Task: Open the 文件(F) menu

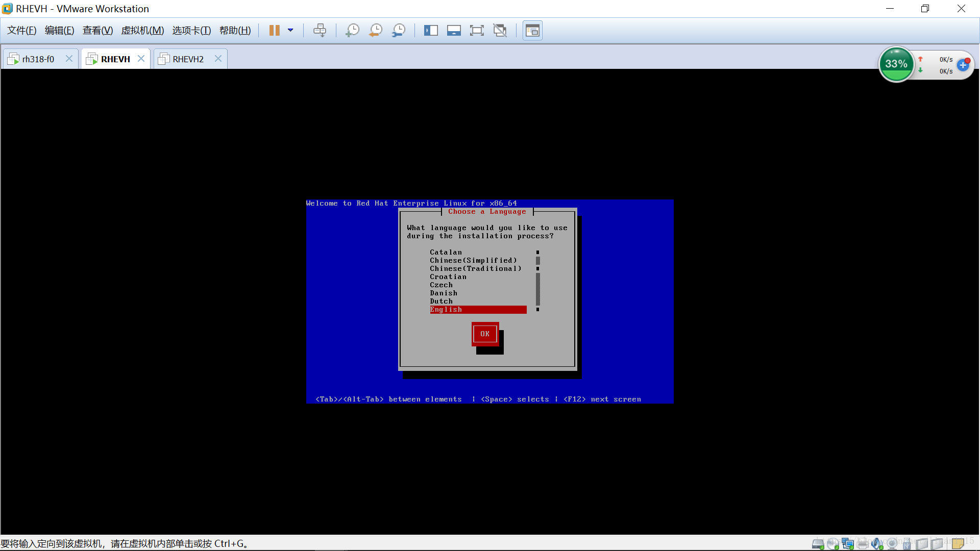Action: pyautogui.click(x=22, y=31)
